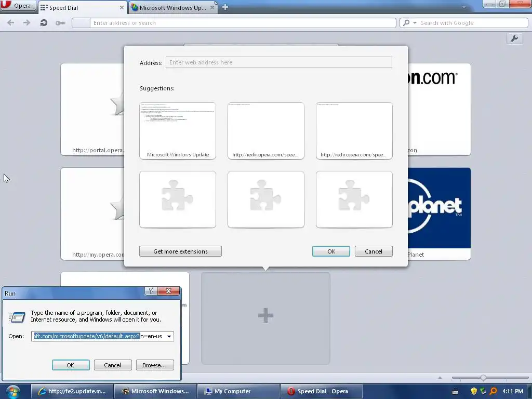Expand the Opera tab list dropdown arrow

(464, 7)
